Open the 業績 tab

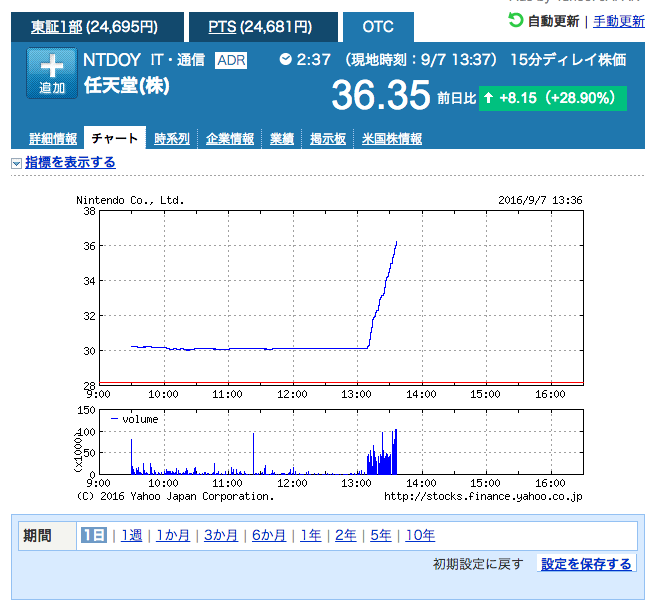click(x=281, y=138)
